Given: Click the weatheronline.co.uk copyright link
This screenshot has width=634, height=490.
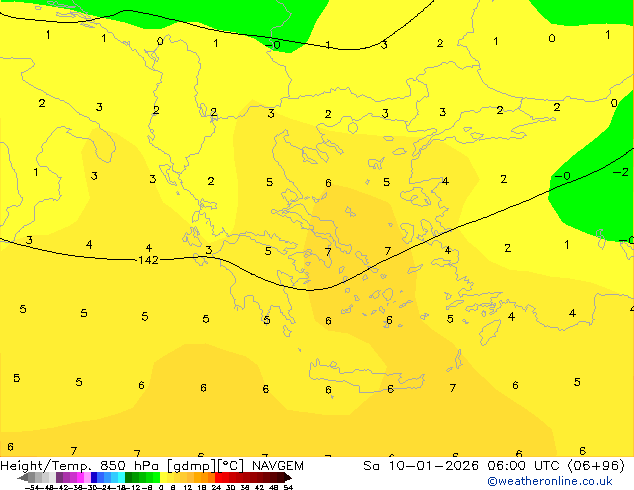Looking at the screenshot, I should (549, 481).
